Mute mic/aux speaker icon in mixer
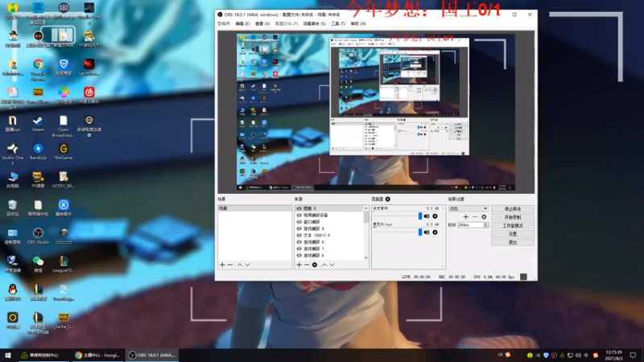Viewport: 644px width, 362px height. coord(427,232)
